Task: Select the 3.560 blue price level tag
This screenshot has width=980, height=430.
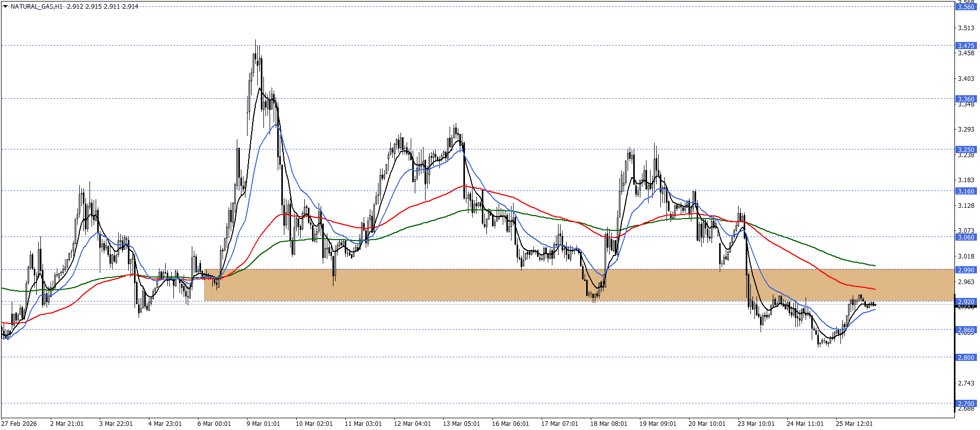Action: click(x=966, y=7)
